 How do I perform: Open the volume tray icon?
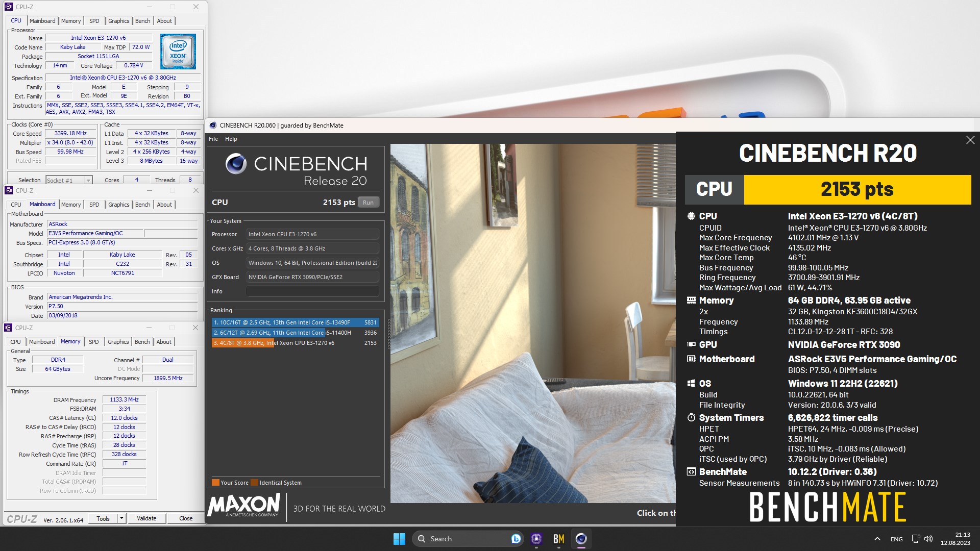point(928,539)
